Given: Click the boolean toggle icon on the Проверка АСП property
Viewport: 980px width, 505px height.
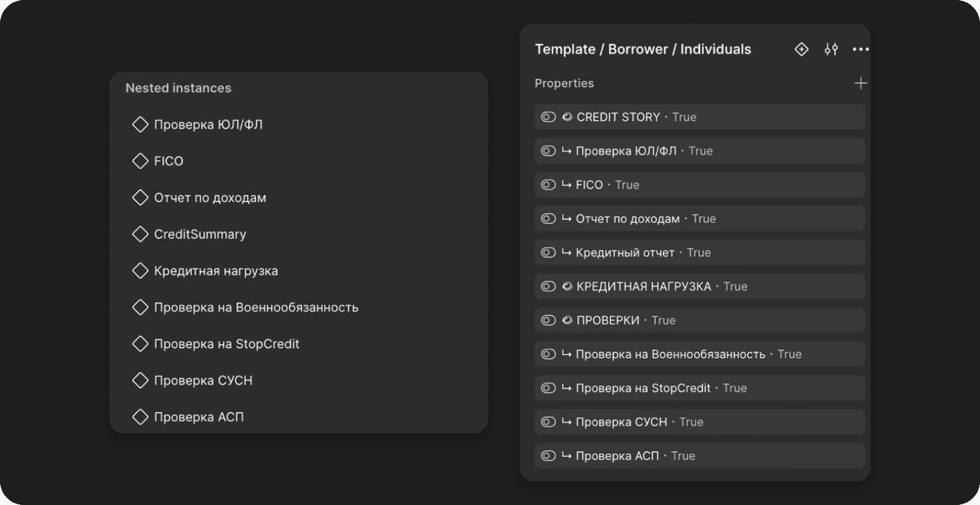Looking at the screenshot, I should 548,456.
